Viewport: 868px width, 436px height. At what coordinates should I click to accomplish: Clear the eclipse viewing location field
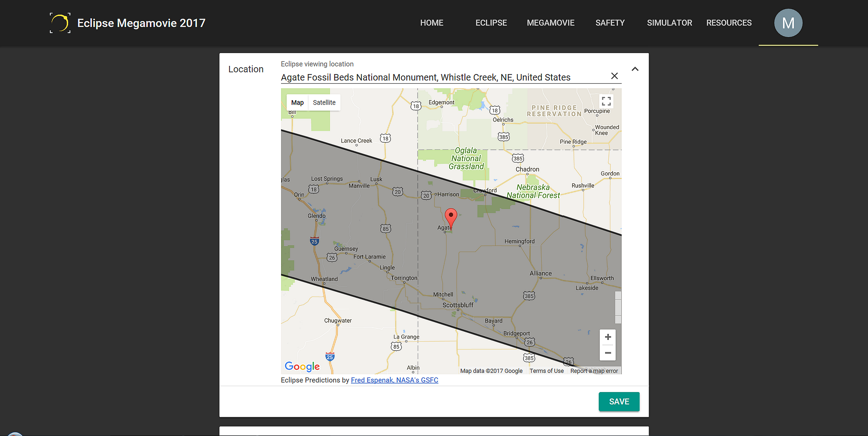point(614,76)
